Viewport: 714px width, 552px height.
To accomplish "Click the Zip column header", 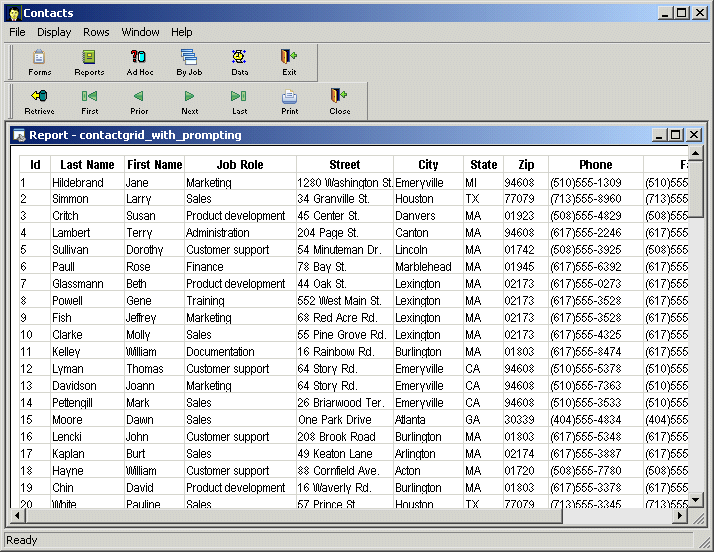I will [x=526, y=164].
